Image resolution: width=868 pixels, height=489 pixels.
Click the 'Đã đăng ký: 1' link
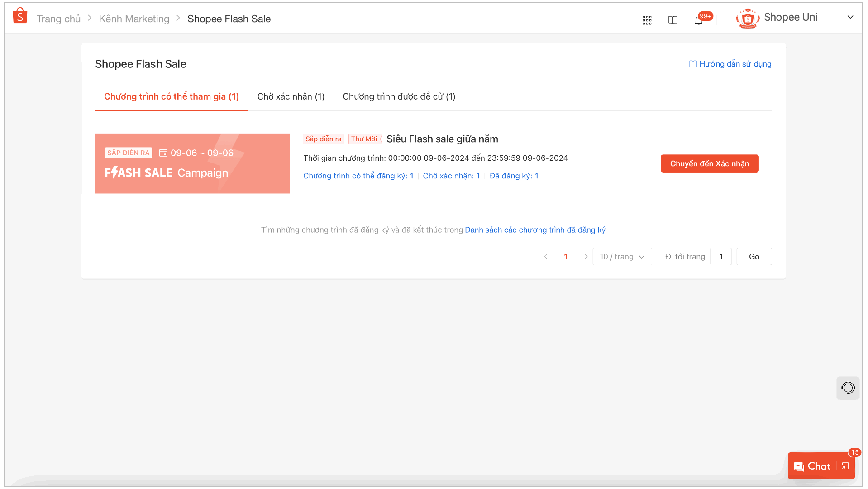coord(514,176)
